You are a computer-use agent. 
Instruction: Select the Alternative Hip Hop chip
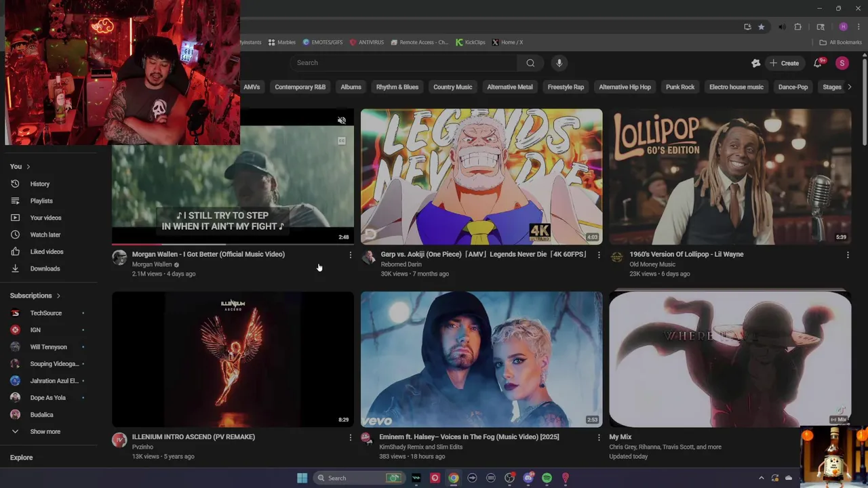coord(625,87)
